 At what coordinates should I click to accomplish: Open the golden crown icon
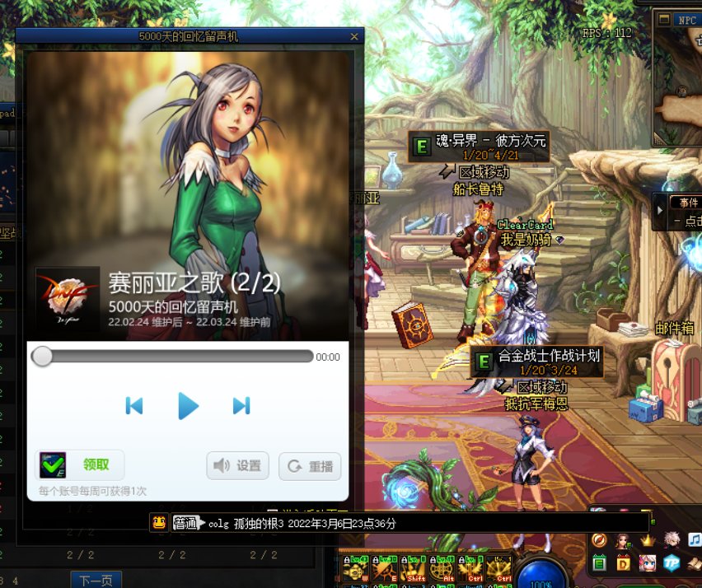(x=648, y=540)
